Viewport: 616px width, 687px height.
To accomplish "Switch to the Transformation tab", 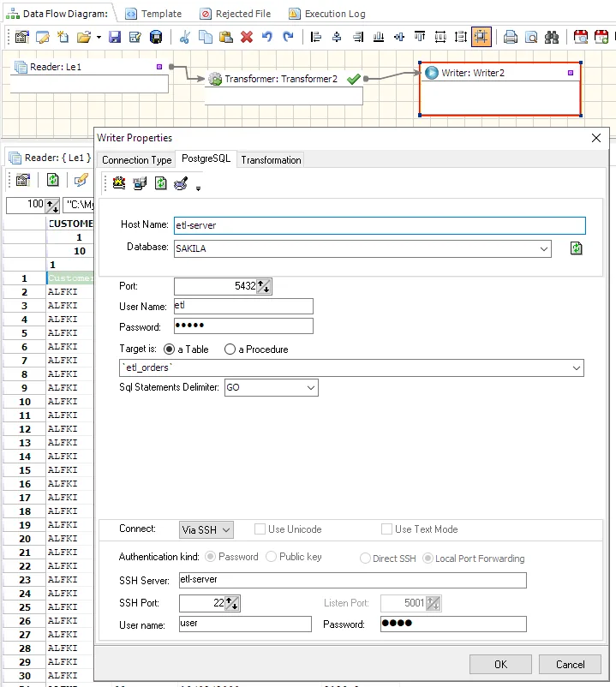I will 271,160.
